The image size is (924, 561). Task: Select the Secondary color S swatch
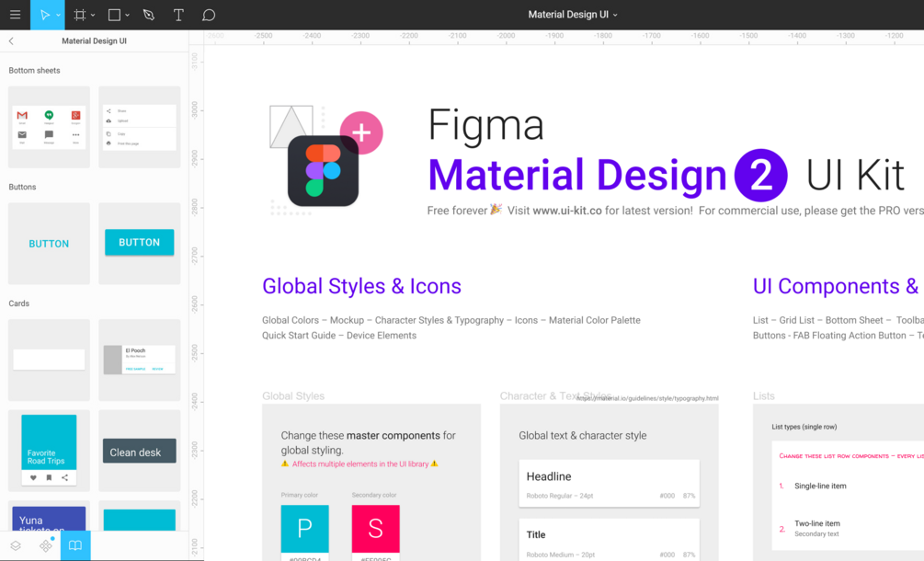click(x=375, y=529)
